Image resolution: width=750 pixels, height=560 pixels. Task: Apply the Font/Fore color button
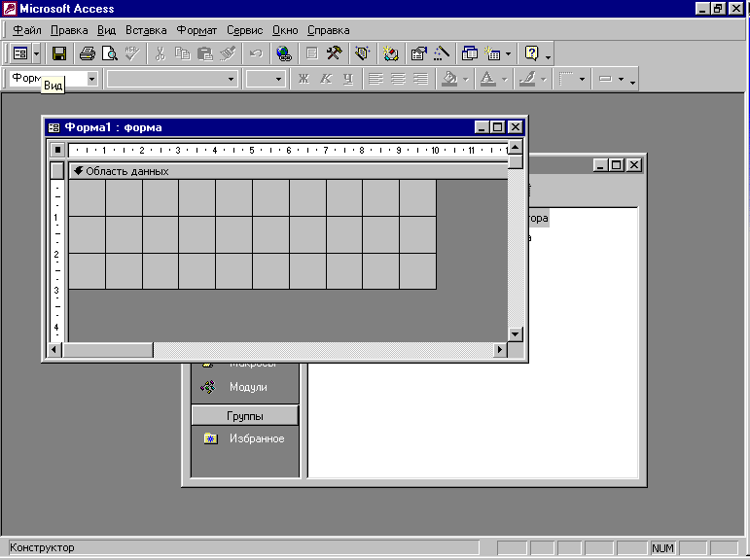point(487,79)
